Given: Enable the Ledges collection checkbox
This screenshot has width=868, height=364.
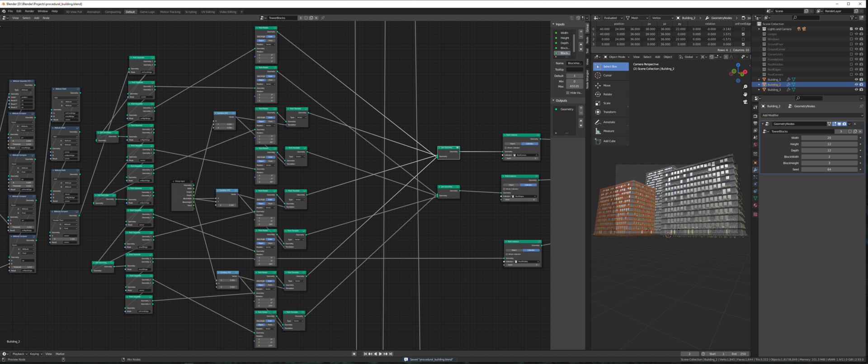Looking at the screenshot, I should pyautogui.click(x=851, y=34).
